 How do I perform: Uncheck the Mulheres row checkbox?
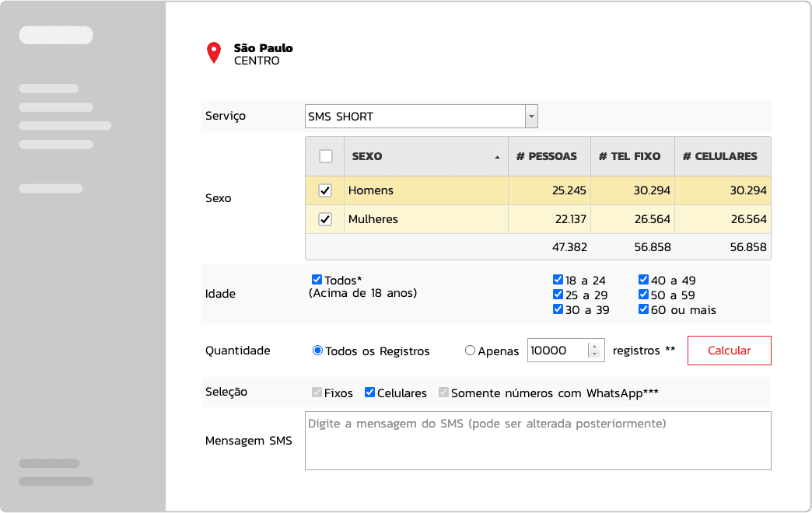[x=326, y=220]
